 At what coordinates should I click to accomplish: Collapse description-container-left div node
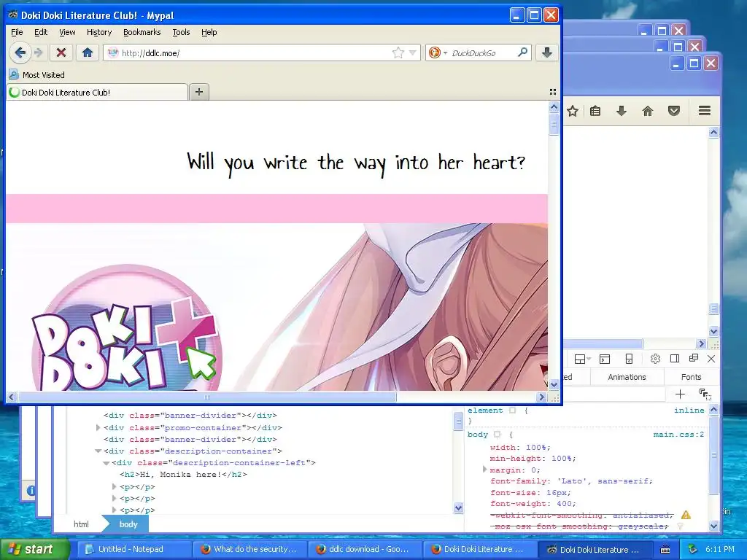pos(107,463)
